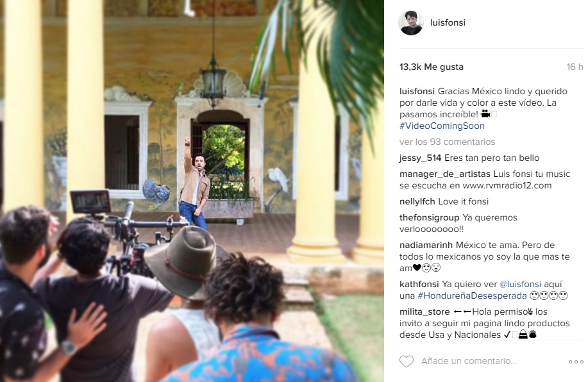This screenshot has height=382, width=588.
Task: Visit nellylfch profile from comments
Action: pyautogui.click(x=417, y=202)
